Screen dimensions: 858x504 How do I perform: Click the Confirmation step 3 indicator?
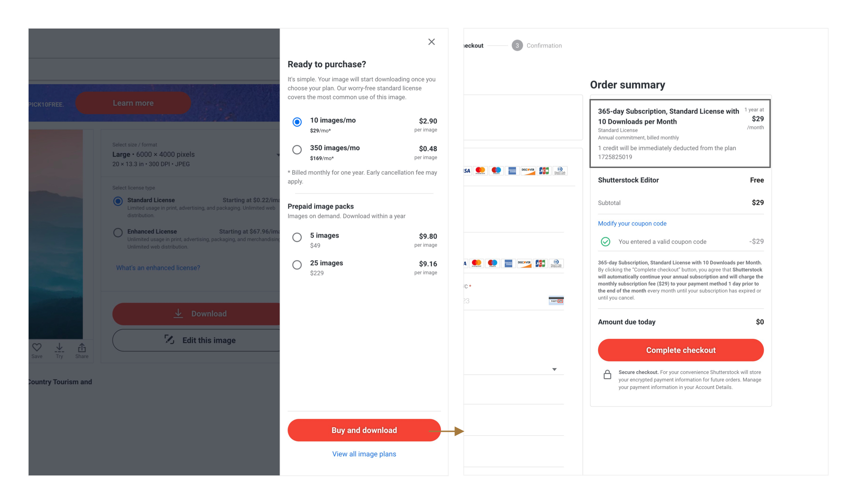517,46
